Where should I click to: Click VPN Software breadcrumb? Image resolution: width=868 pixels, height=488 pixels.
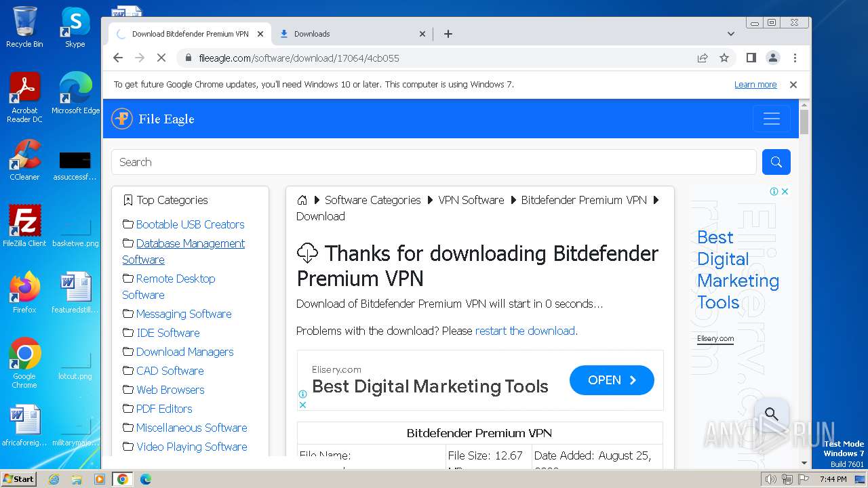(x=471, y=200)
